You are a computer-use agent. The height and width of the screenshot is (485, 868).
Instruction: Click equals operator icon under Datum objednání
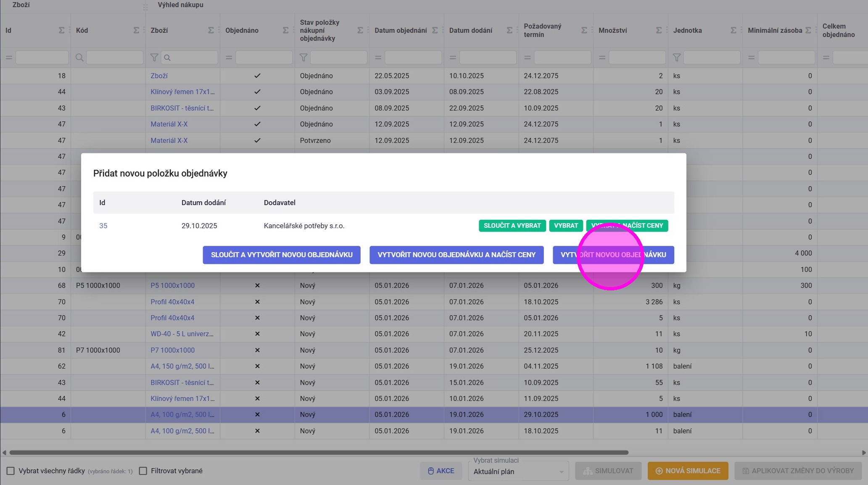(x=378, y=58)
